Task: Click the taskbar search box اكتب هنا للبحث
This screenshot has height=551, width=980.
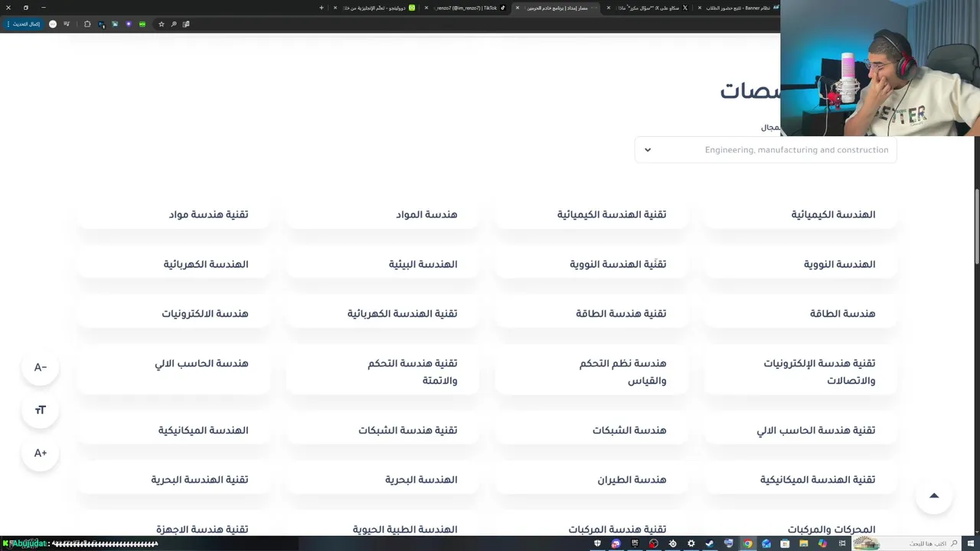Action: [x=905, y=543]
